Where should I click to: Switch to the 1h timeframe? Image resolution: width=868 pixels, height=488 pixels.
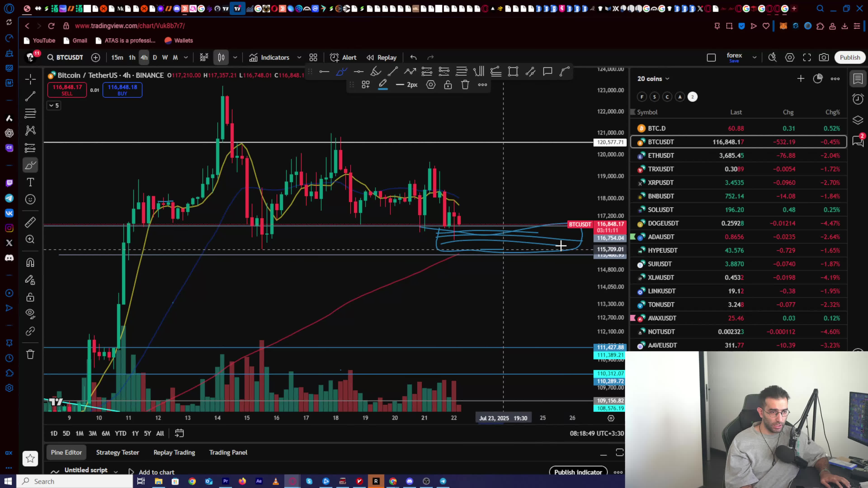(132, 58)
